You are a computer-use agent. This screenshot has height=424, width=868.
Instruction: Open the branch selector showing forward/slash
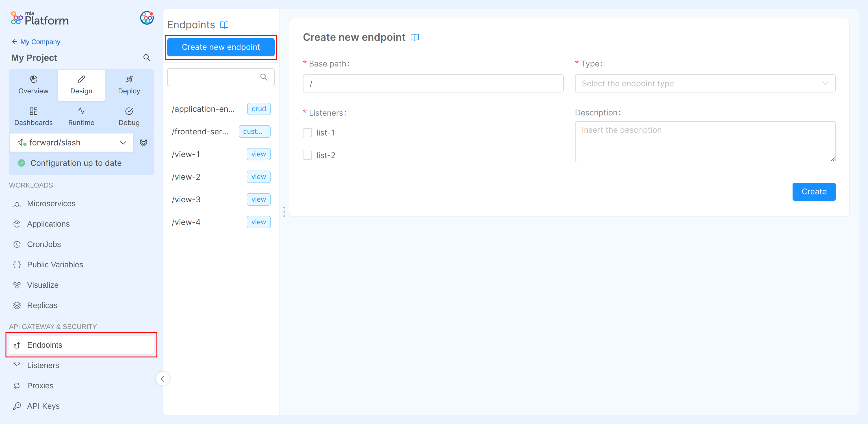[71, 142]
